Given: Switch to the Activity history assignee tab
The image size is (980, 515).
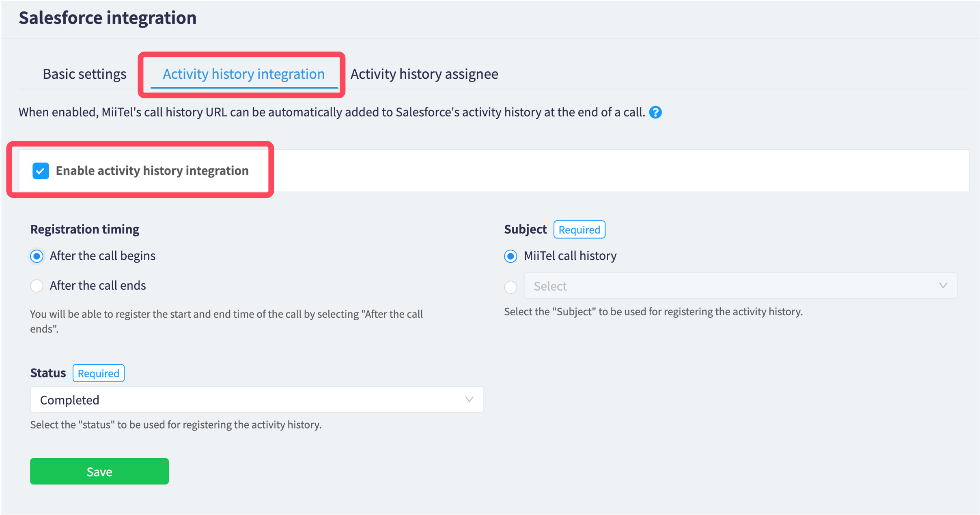Looking at the screenshot, I should (x=424, y=74).
